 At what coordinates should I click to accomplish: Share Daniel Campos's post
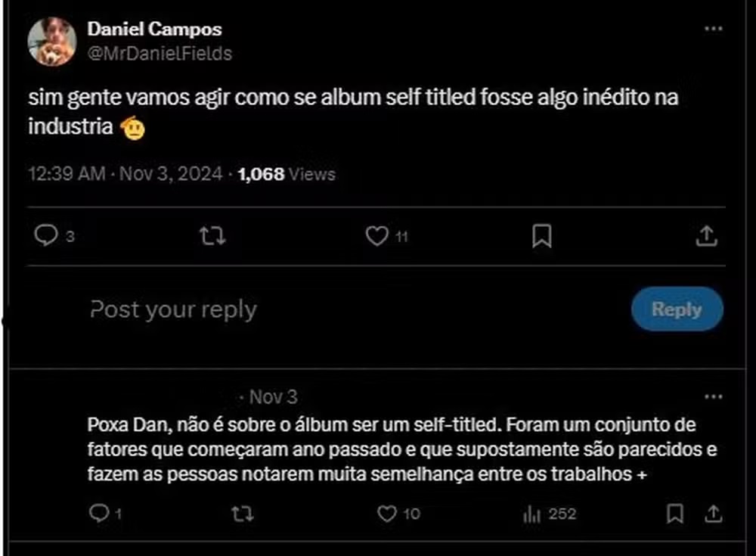coord(706,237)
